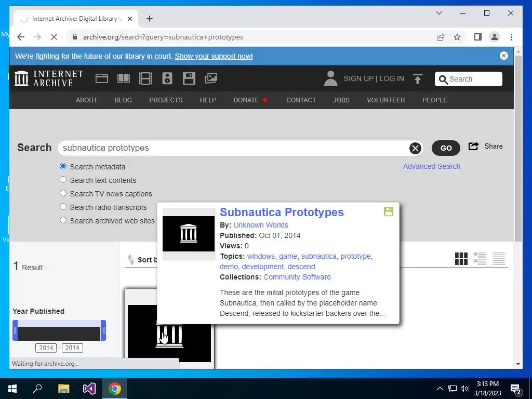
Task: Open the Audio speaker icon
Action: tap(167, 78)
